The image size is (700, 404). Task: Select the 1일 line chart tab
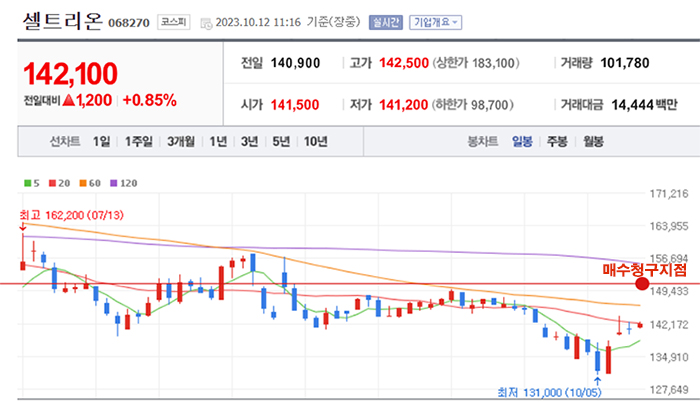coord(101,142)
